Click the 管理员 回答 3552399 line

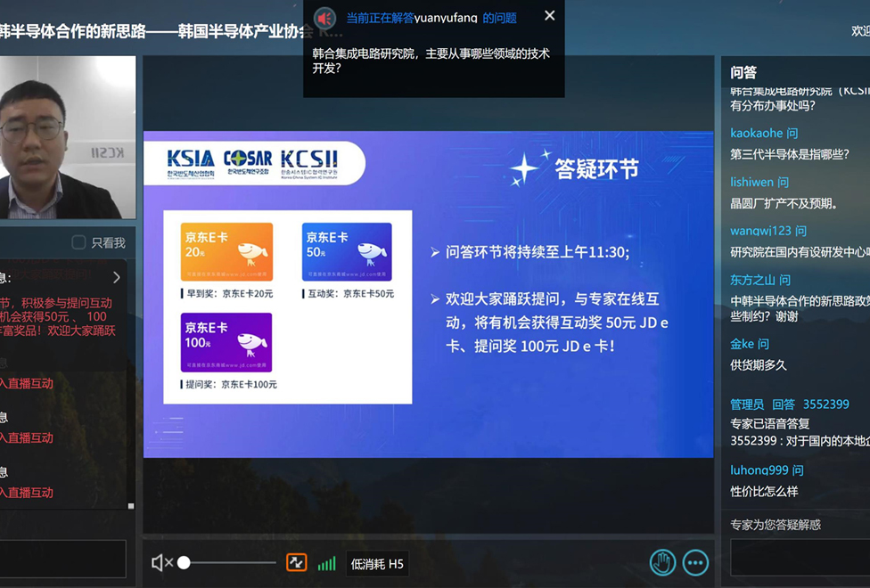click(x=790, y=404)
